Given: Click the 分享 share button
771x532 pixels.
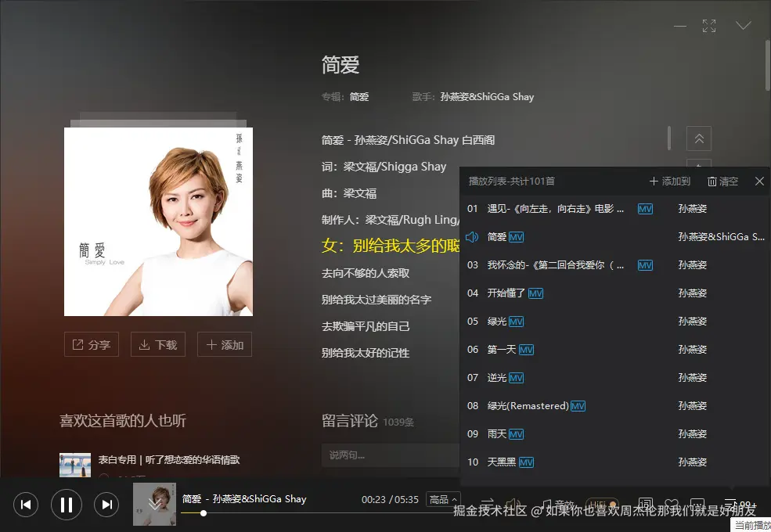Looking at the screenshot, I should 92,344.
